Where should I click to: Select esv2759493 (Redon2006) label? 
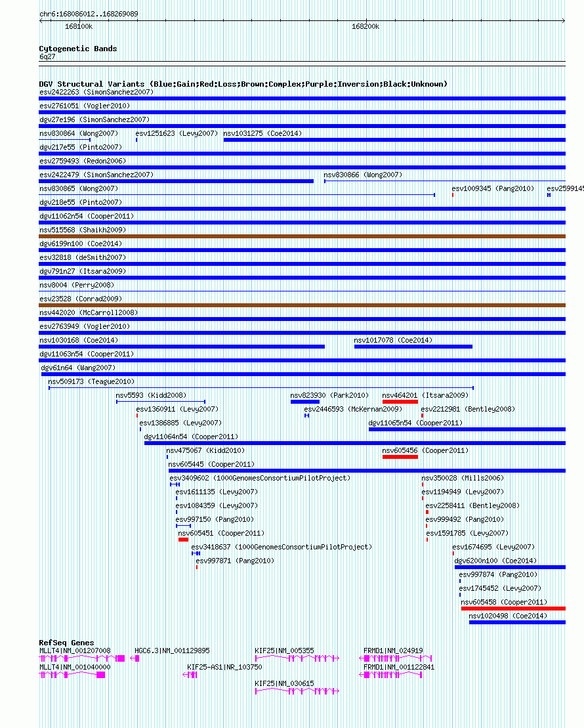pos(83,161)
